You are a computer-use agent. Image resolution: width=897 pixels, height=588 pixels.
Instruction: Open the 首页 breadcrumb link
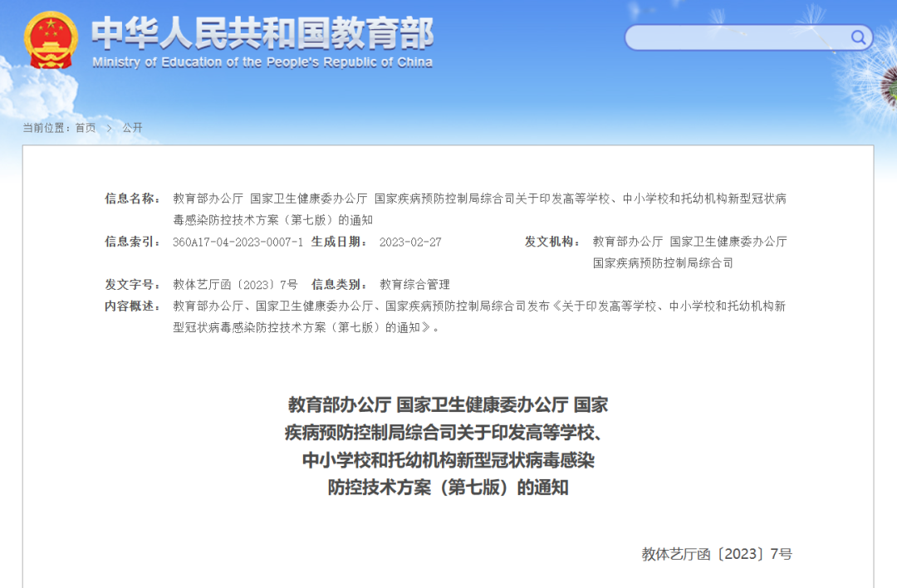[86, 128]
